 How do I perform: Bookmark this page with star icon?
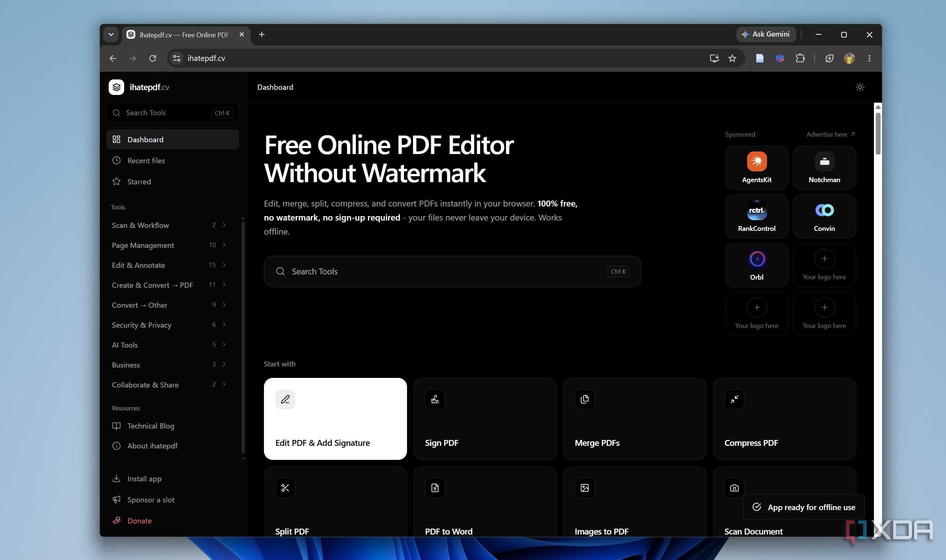(x=732, y=58)
